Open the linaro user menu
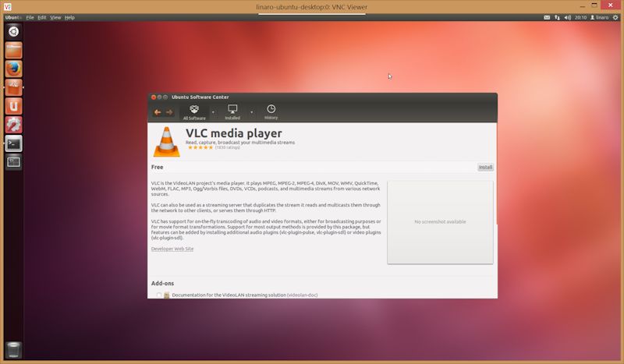This screenshot has width=624, height=364. tap(599, 17)
